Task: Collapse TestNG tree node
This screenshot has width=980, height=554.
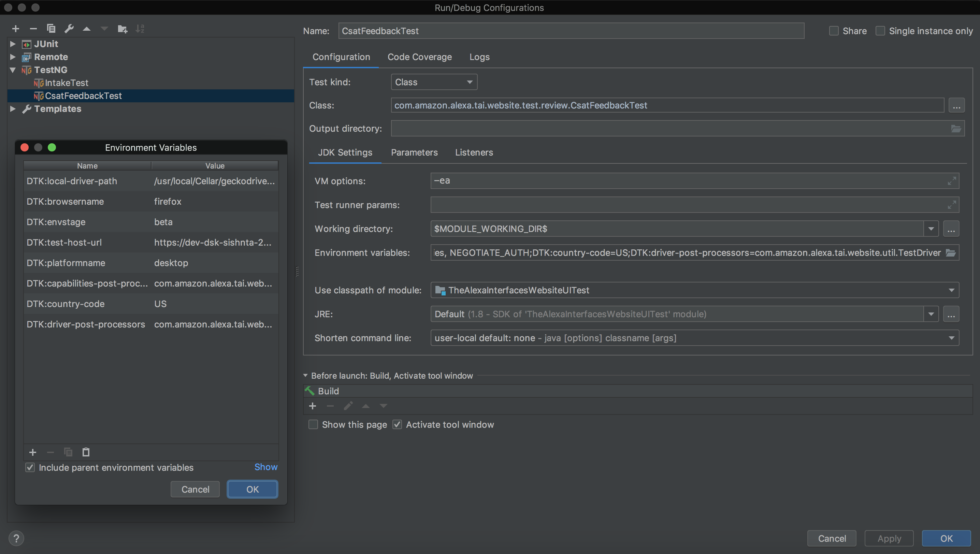Action: coord(13,70)
